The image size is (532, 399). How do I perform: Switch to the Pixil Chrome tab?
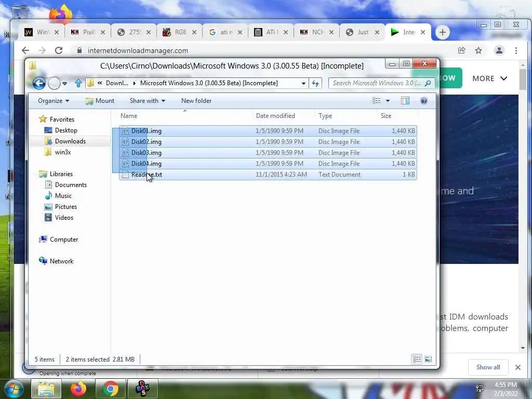87,32
